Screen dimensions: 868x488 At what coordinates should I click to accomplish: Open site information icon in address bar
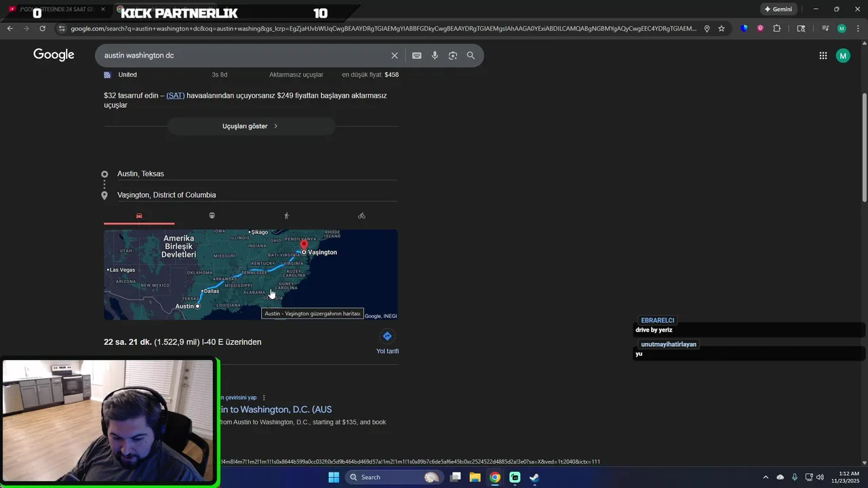click(62, 28)
